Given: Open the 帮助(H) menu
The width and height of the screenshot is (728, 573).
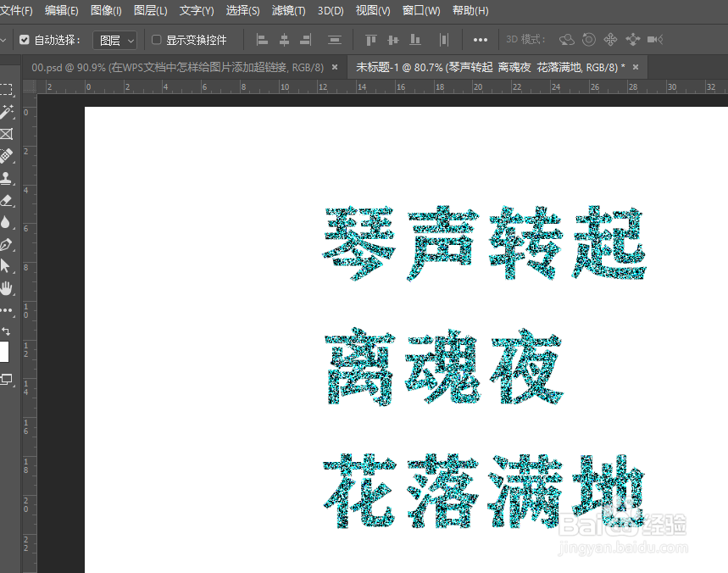Looking at the screenshot, I should (x=470, y=10).
